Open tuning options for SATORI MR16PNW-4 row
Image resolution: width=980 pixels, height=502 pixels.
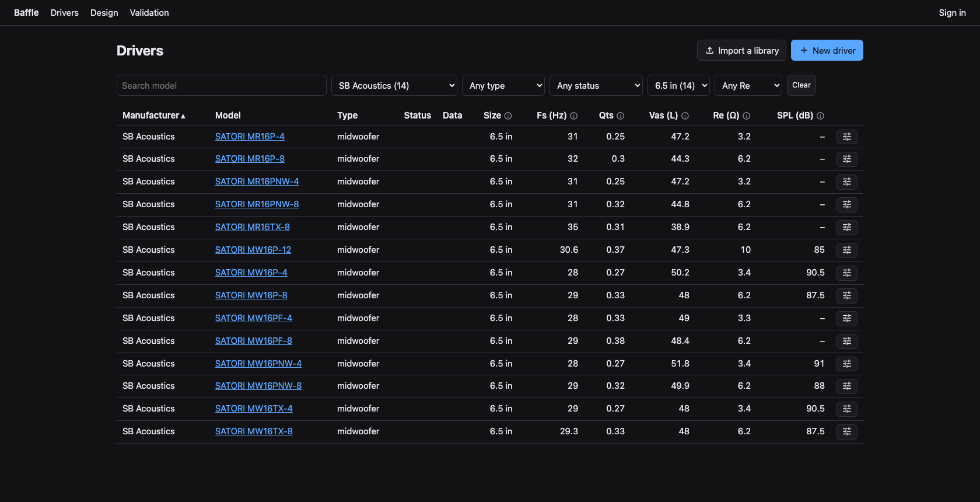coord(846,182)
